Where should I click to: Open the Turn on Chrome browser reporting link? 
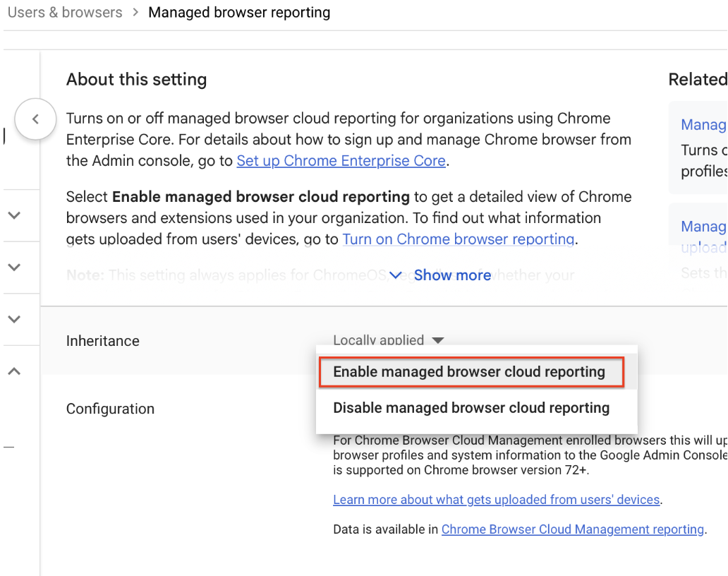pos(458,239)
